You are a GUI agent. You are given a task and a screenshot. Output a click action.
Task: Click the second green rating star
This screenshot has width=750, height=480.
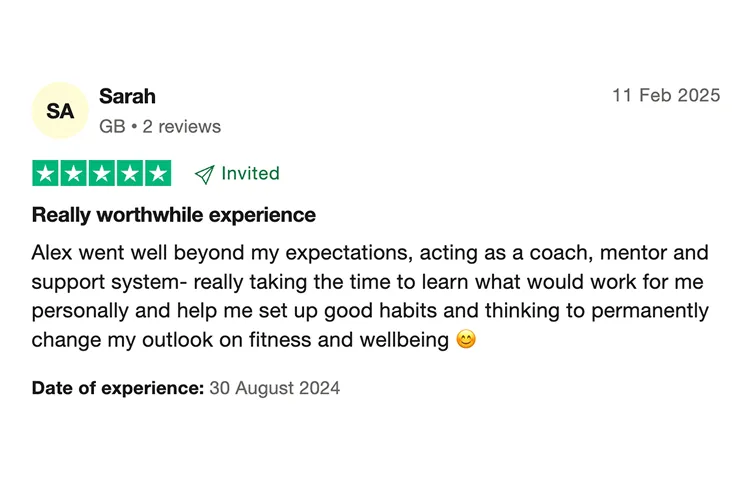point(74,173)
